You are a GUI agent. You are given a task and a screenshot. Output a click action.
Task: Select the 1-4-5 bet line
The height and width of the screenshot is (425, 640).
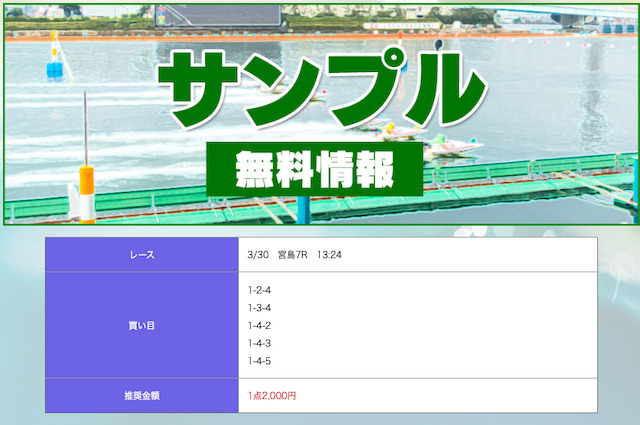pyautogui.click(x=260, y=361)
